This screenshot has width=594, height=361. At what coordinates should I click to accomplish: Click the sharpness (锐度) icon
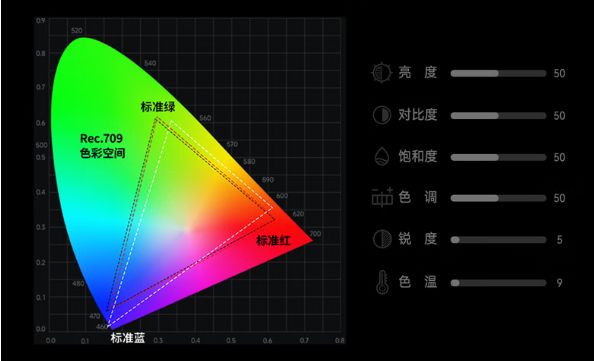click(382, 239)
